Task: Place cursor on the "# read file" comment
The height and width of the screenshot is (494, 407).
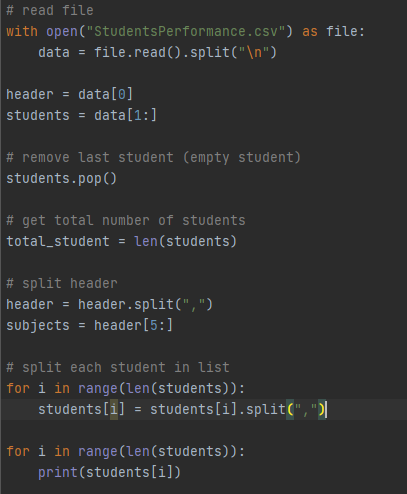Action: pos(50,11)
